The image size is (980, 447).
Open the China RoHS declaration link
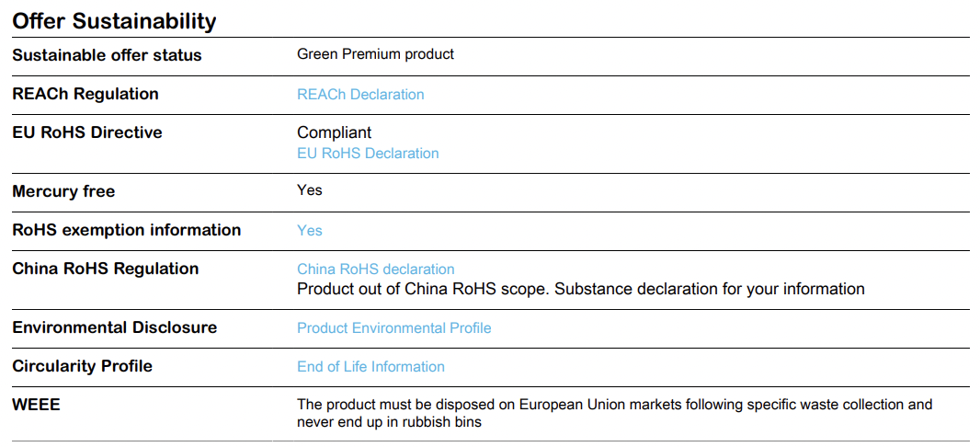pos(375,269)
